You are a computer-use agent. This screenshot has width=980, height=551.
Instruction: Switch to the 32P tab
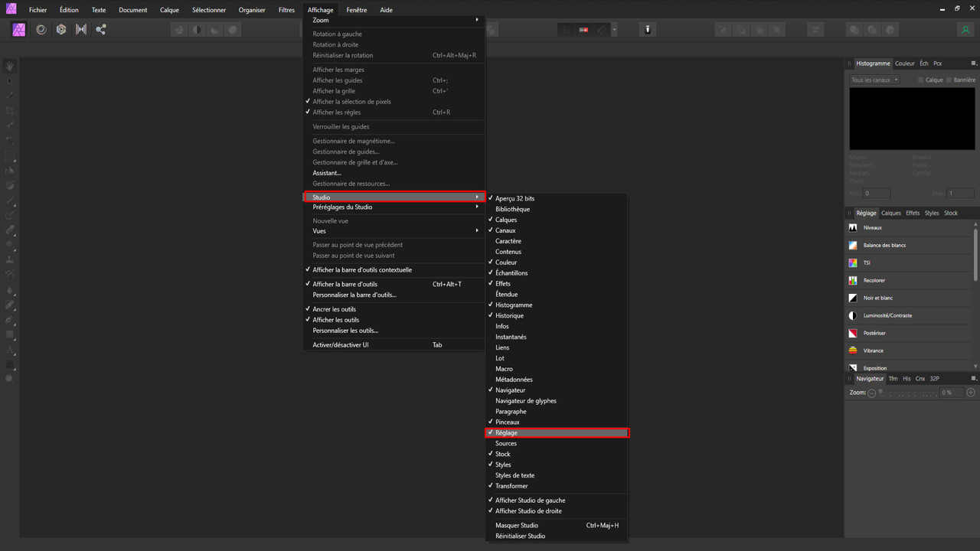[934, 379]
